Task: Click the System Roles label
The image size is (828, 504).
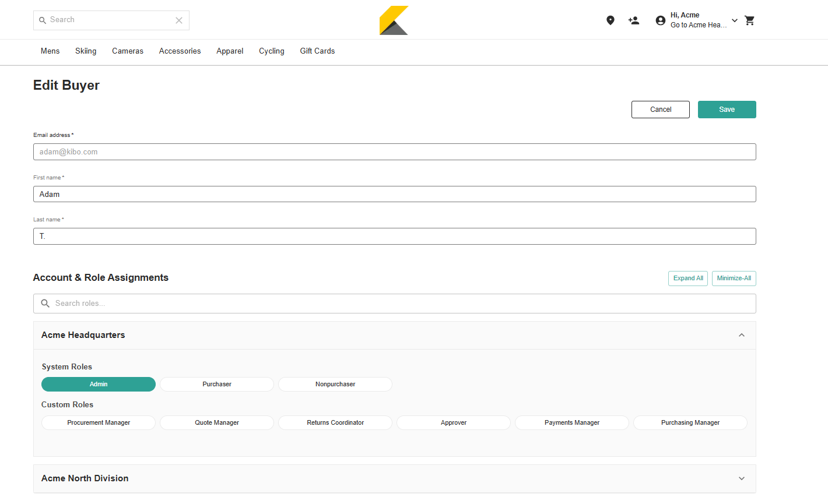Action: point(67,367)
